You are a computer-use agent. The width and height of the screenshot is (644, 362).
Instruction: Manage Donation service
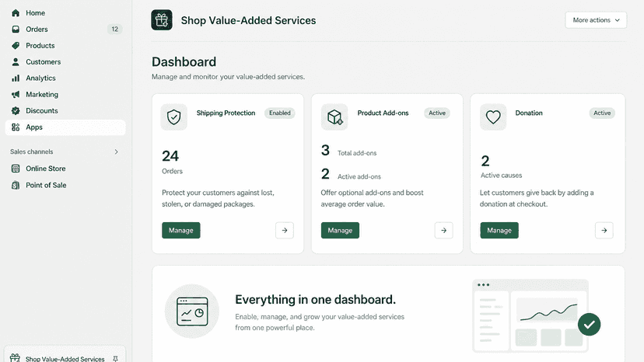499,230
